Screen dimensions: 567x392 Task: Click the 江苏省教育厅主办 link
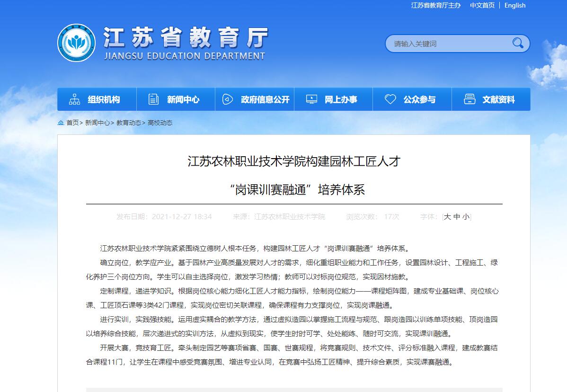click(436, 5)
